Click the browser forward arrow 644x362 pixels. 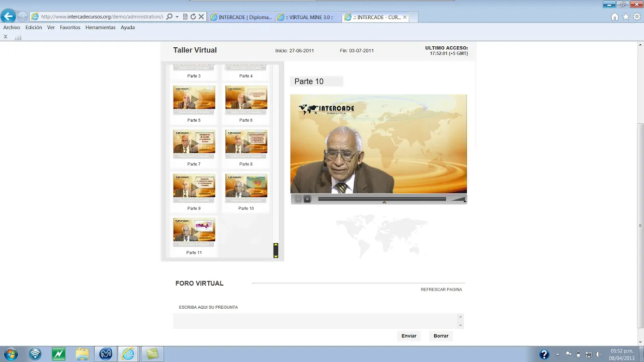(22, 17)
